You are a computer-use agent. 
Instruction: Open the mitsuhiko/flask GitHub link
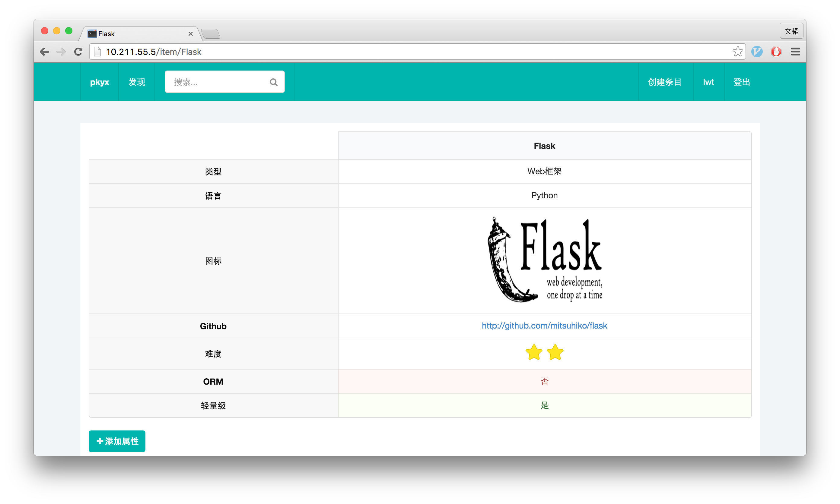544,325
